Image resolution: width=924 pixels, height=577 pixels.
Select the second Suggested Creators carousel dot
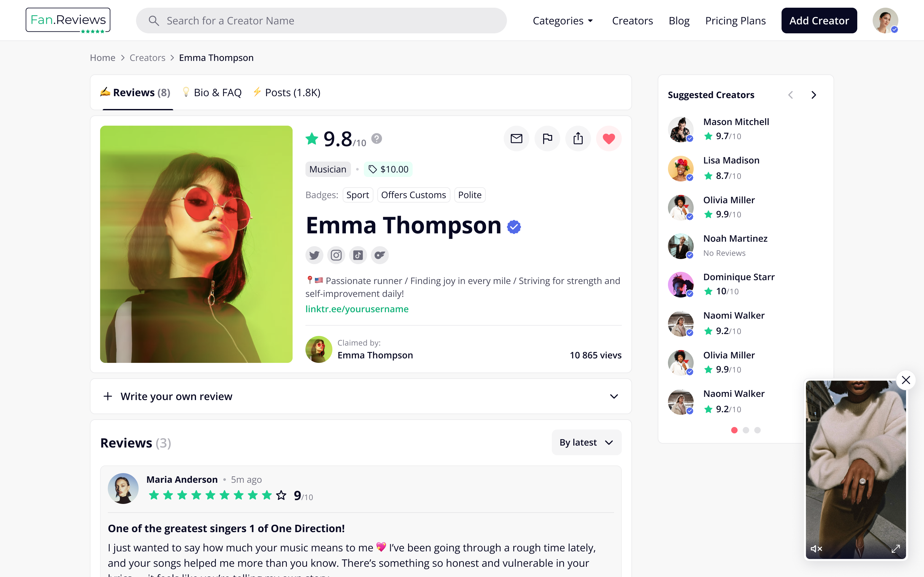[745, 430]
